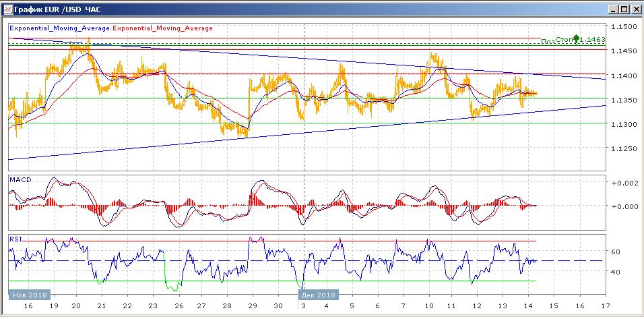Select the blue Exponential_Moving_Average legend label
Screen dimensions: 644x319
(x=59, y=28)
